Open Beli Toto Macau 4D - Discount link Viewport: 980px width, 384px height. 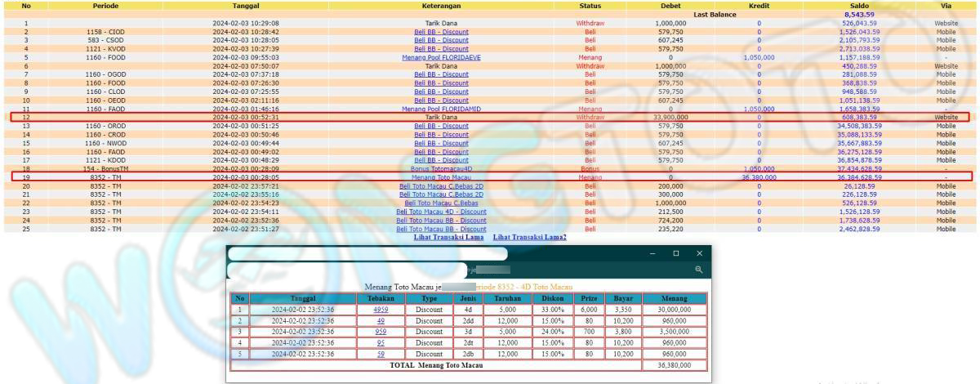(441, 212)
